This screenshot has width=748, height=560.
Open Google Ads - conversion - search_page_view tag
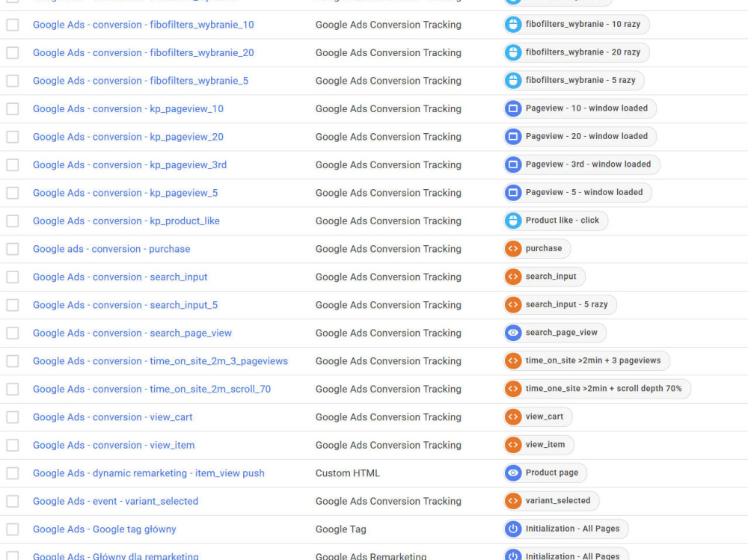point(132,333)
